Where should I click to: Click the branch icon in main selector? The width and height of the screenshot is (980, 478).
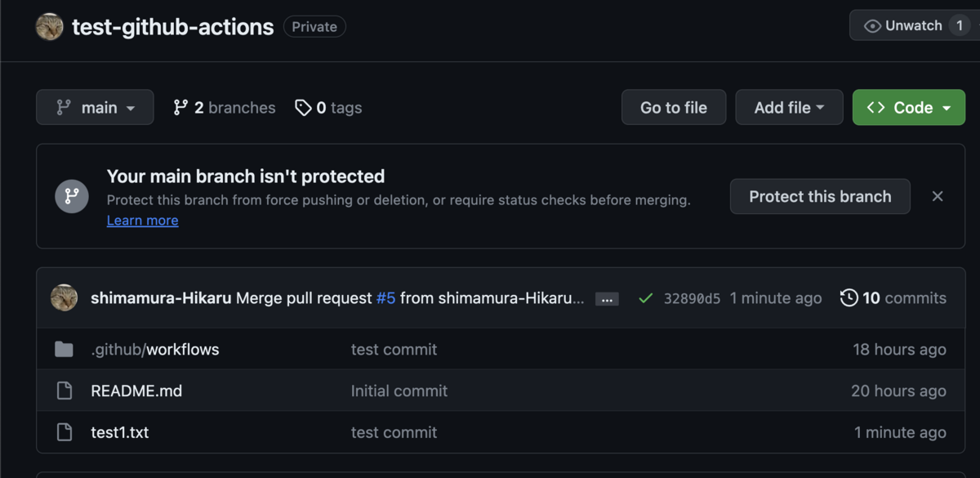point(63,108)
